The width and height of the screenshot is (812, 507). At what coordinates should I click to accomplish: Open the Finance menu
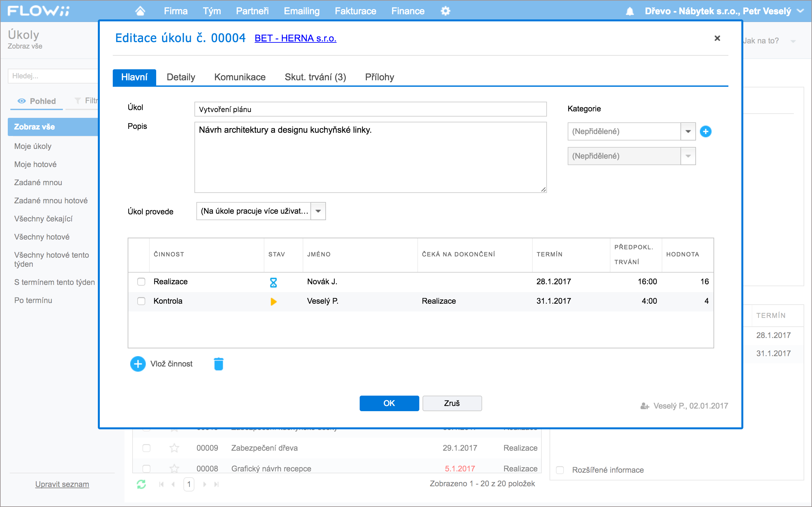click(x=408, y=11)
